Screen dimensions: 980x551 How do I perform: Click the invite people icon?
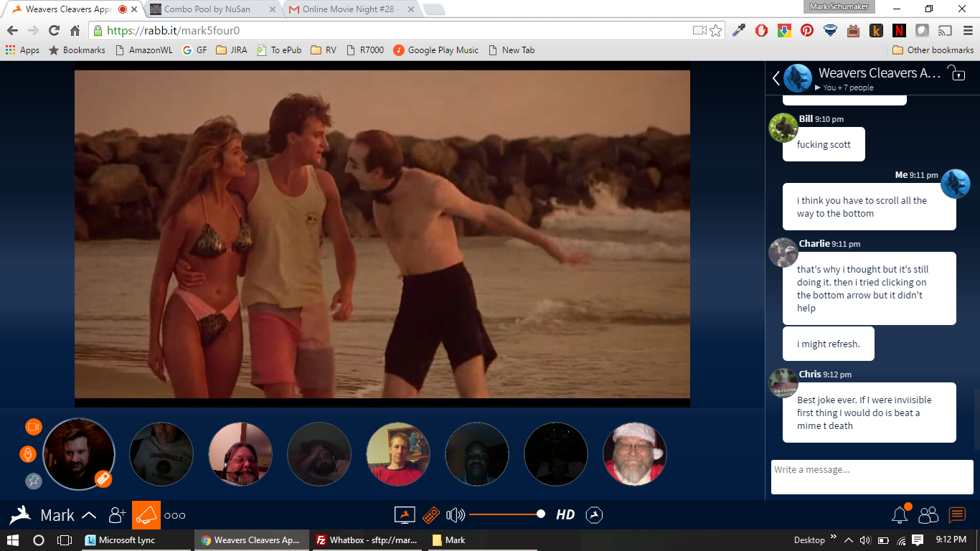[117, 515]
